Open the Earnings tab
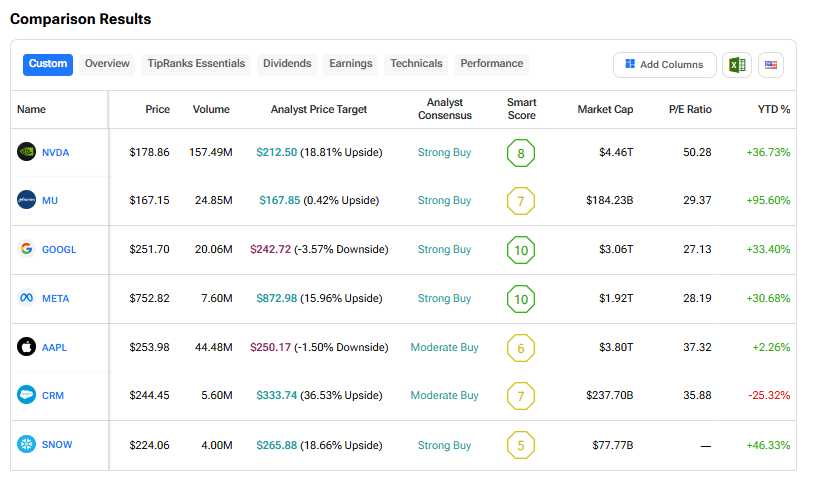Image resolution: width=813 pixels, height=481 pixels. (x=351, y=64)
